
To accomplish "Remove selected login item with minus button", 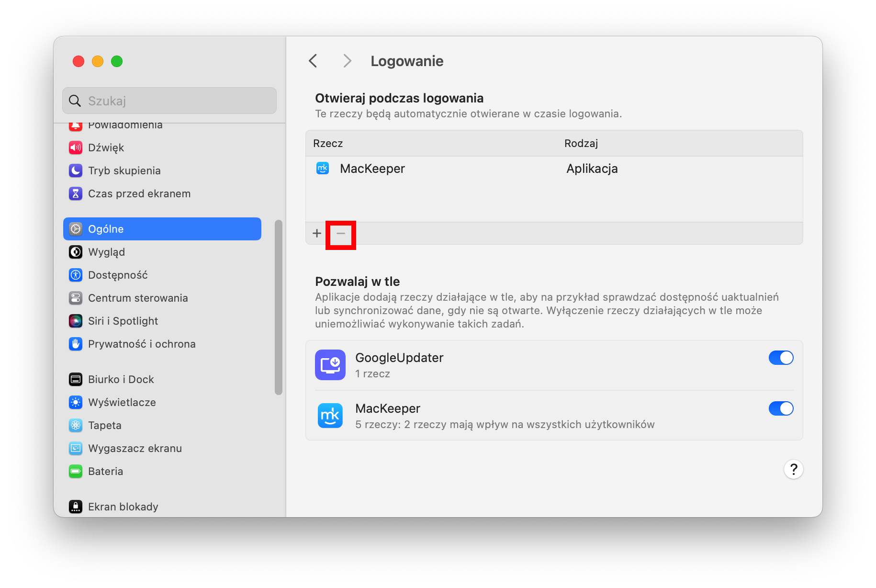I will [x=341, y=233].
